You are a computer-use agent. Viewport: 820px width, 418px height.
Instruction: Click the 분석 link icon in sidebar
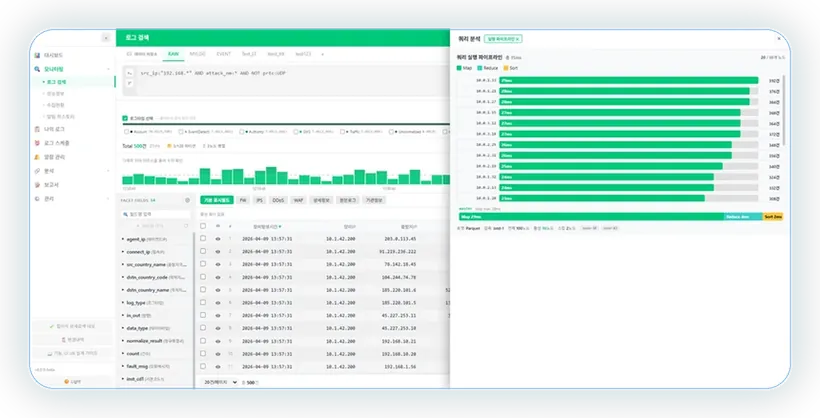click(37, 171)
